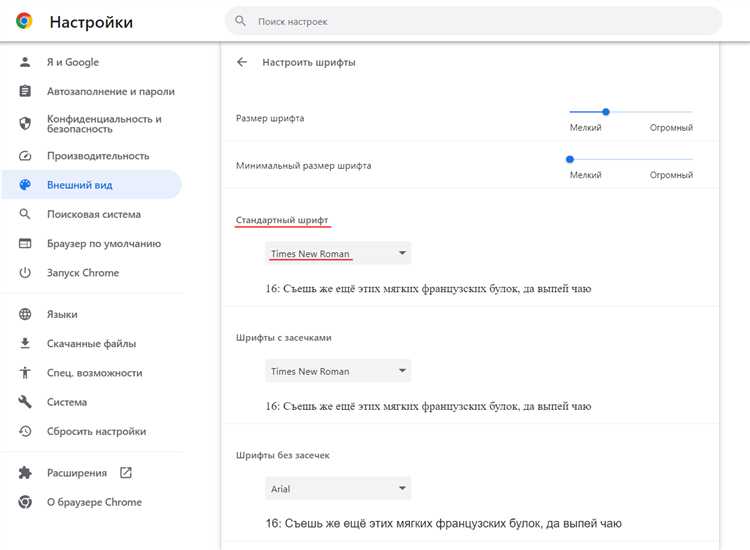
Task: Click the Скачанные файлы download icon
Action: point(26,344)
